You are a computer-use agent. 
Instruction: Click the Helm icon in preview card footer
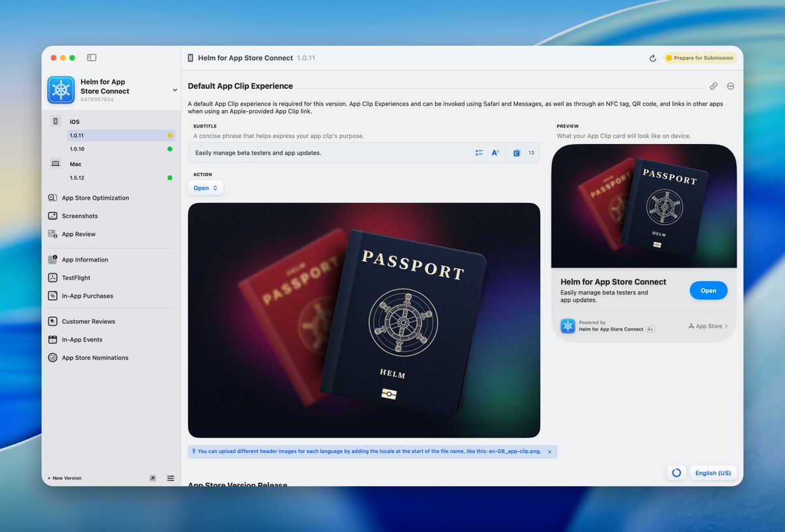coord(568,326)
